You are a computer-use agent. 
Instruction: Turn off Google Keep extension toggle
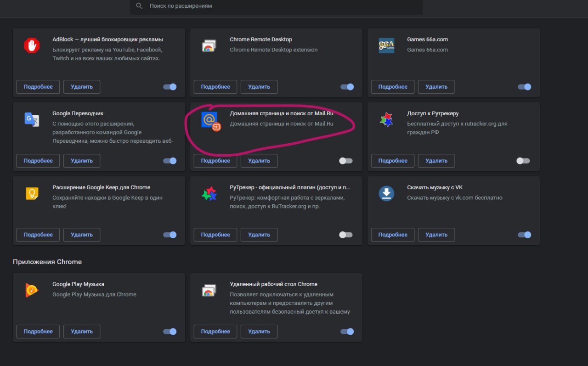[170, 235]
